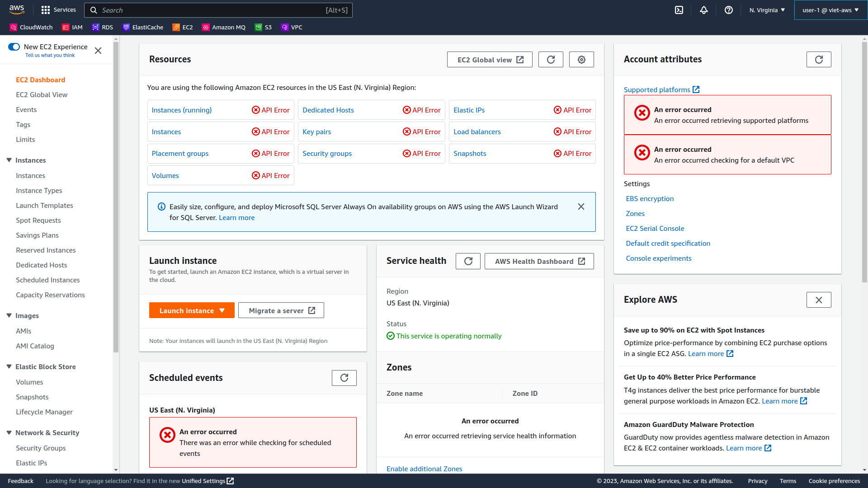Collapse the Instances sidebar section

(x=9, y=160)
